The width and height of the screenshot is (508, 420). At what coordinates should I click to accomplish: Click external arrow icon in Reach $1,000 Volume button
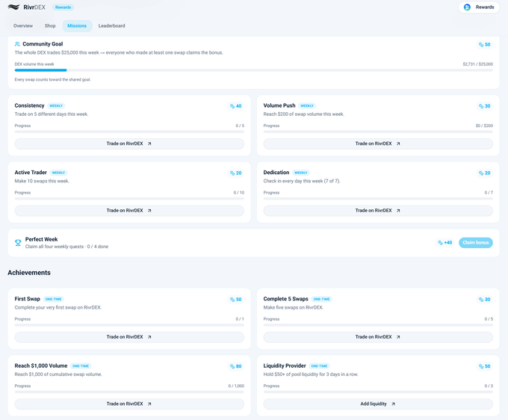149,404
